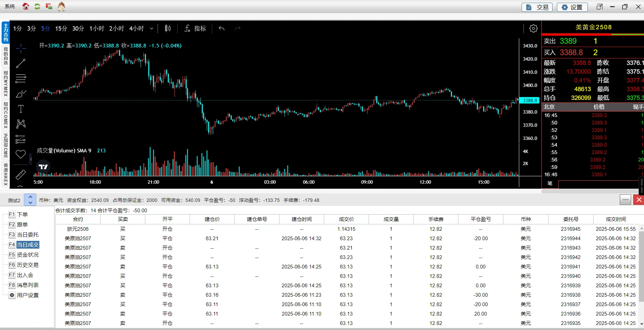The width and height of the screenshot is (644, 330).
Task: Open the 系统 menu
Action: point(10,6)
